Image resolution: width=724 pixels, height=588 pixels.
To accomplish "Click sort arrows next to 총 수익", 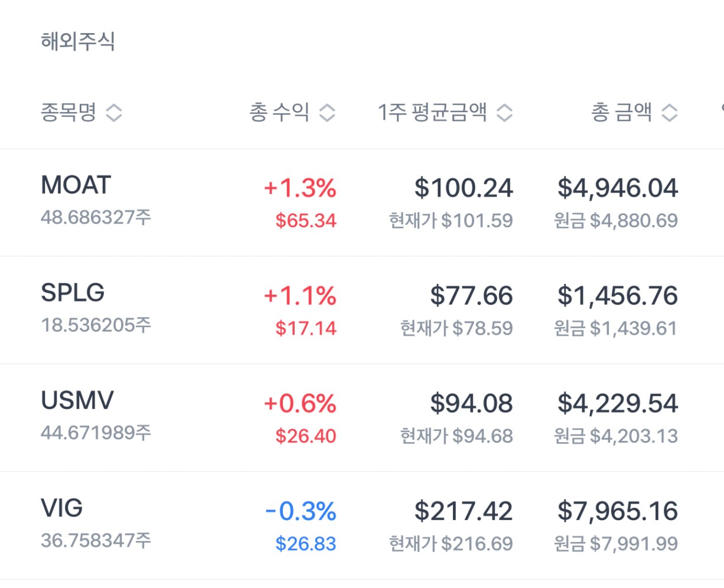I will point(327,112).
